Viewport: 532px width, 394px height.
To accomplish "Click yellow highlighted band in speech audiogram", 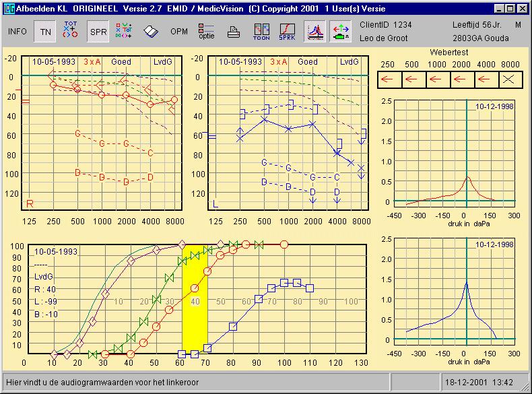I will (x=194, y=296).
